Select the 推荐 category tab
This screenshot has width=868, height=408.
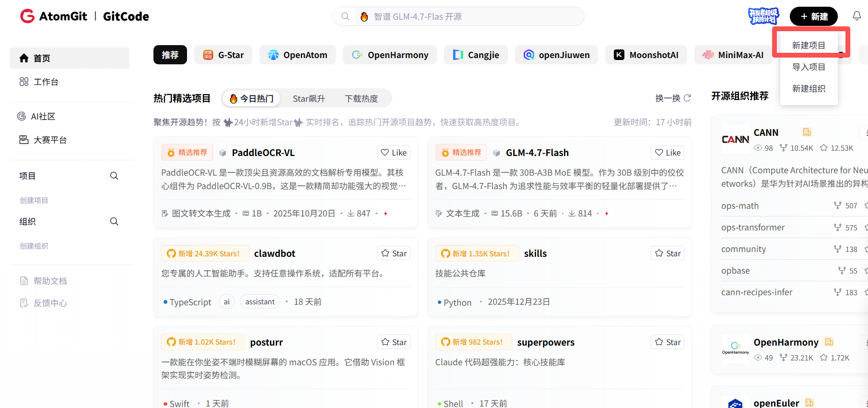170,55
